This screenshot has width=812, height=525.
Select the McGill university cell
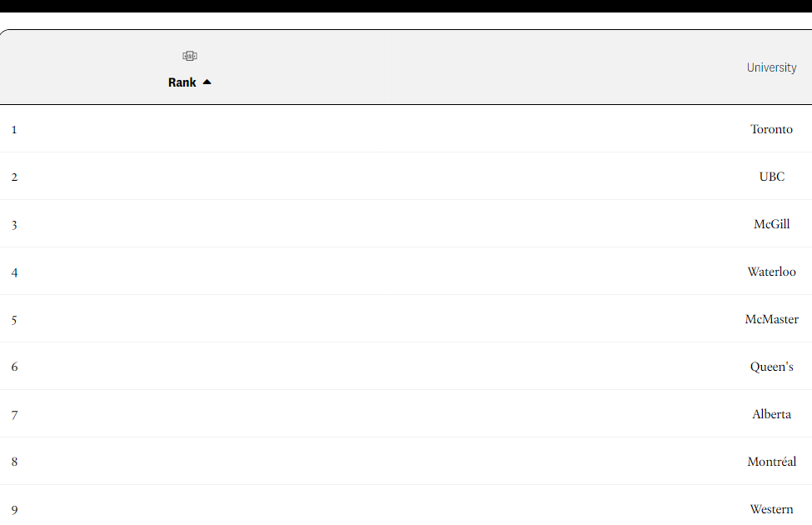coord(771,224)
